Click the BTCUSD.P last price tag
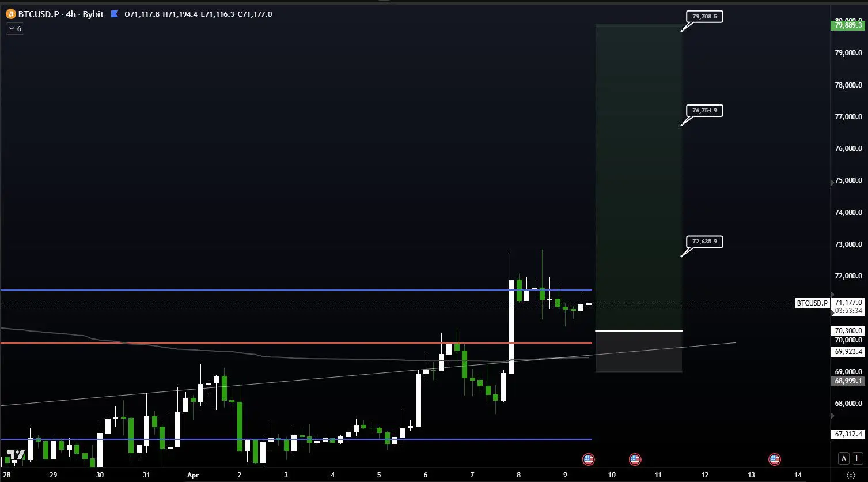This screenshot has height=482, width=868. [x=812, y=303]
